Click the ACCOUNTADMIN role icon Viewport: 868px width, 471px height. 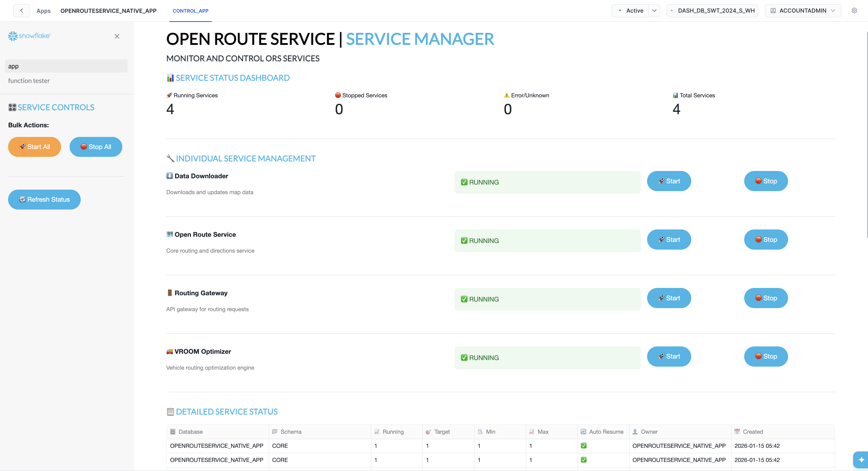click(773, 10)
